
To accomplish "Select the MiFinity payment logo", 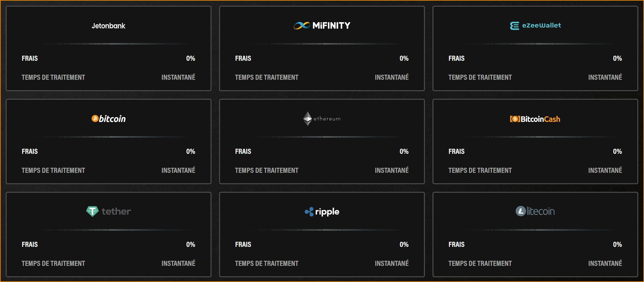I will [322, 25].
